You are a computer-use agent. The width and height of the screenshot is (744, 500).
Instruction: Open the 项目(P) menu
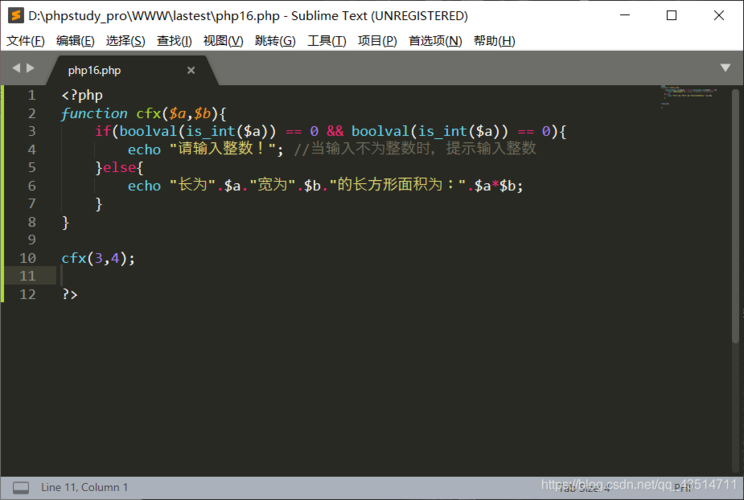coord(377,41)
